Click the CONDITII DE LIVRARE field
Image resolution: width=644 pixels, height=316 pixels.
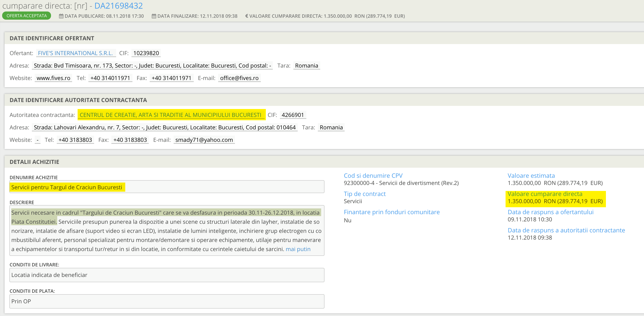[x=167, y=275]
